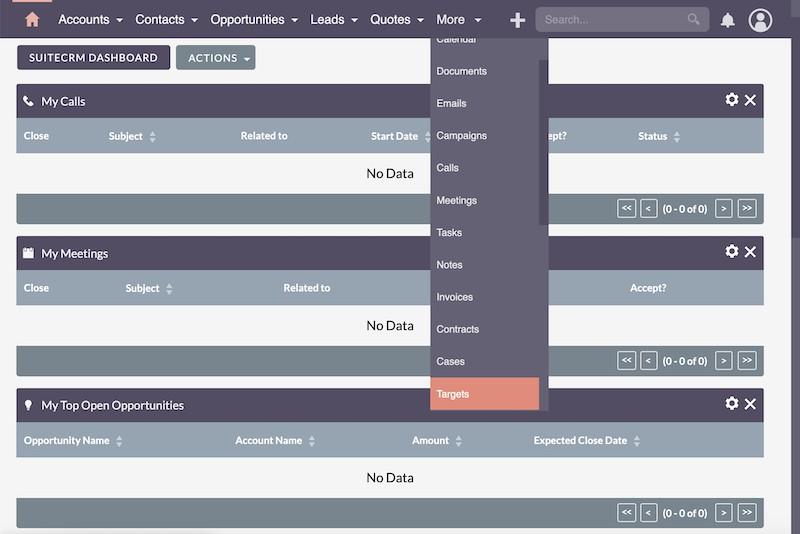Open My Meetings dashlet settings gear

[x=732, y=251]
